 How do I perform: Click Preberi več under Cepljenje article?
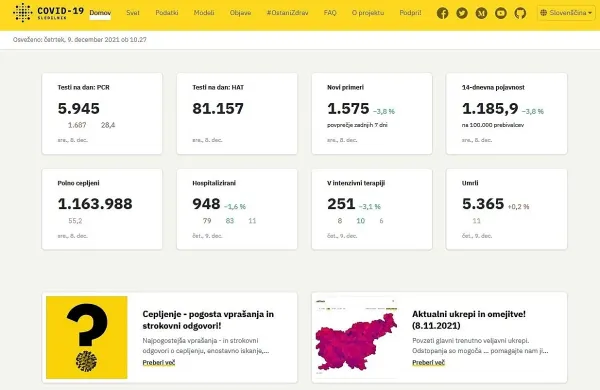pos(158,362)
